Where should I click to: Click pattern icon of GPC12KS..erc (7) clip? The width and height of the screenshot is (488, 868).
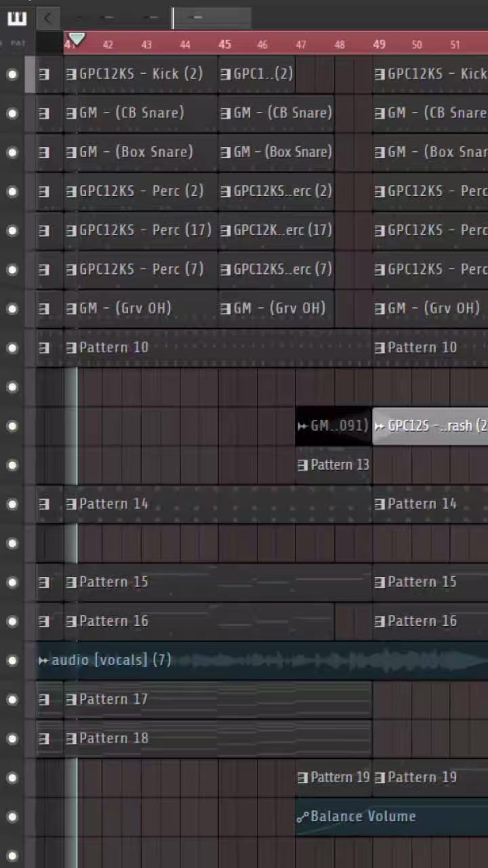[x=226, y=269]
